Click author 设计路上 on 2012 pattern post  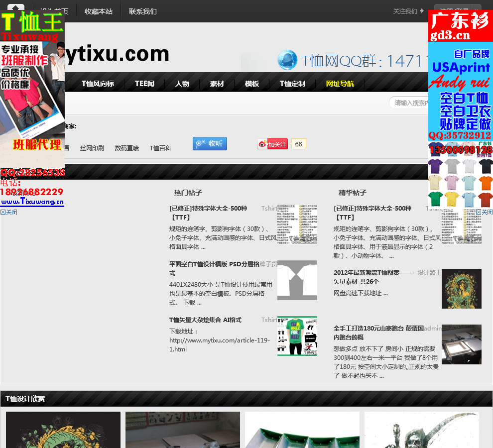pos(429,273)
